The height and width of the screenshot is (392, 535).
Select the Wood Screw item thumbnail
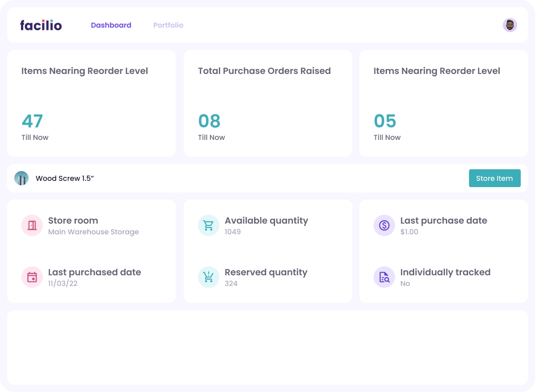click(x=21, y=178)
